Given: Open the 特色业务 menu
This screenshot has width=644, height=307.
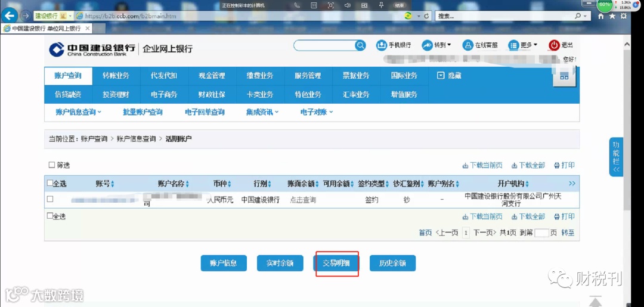Looking at the screenshot, I should pyautogui.click(x=308, y=95).
